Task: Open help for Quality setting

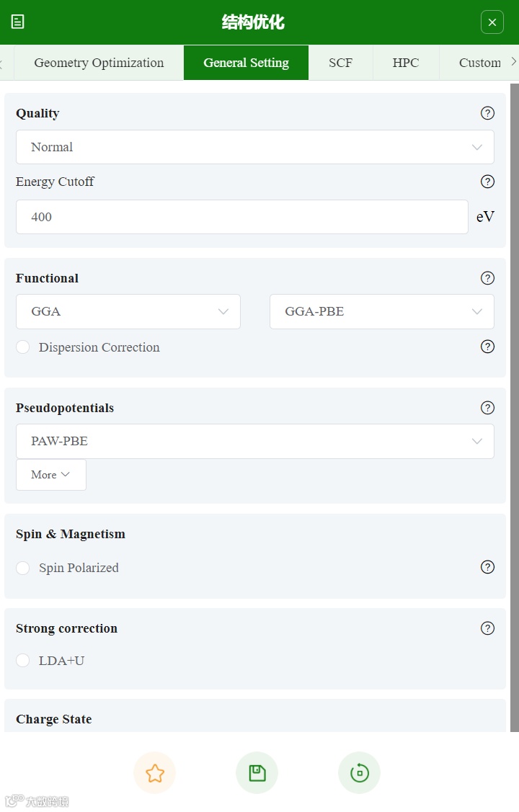Action: [x=487, y=113]
